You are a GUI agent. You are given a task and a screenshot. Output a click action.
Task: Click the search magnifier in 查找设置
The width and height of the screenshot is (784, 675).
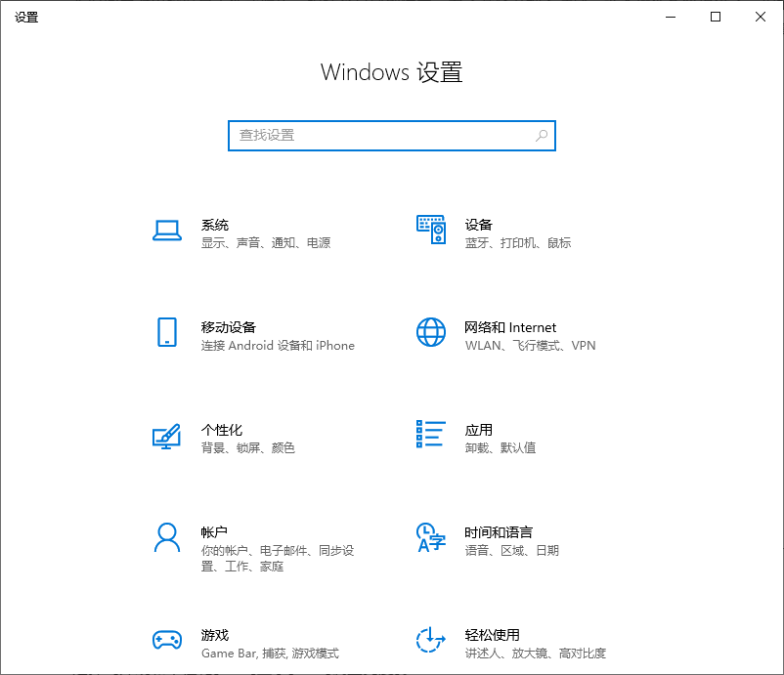(541, 136)
